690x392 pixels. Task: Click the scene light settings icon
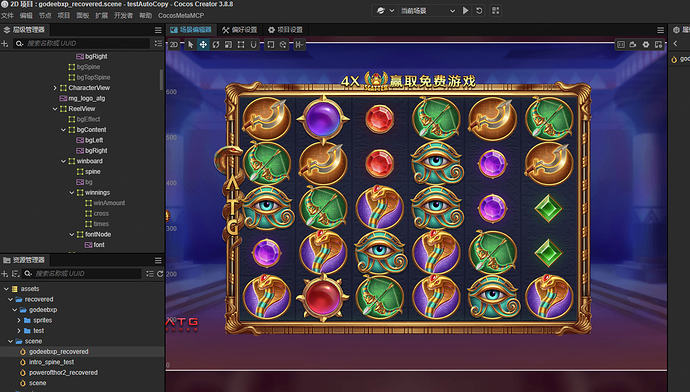[x=658, y=44]
